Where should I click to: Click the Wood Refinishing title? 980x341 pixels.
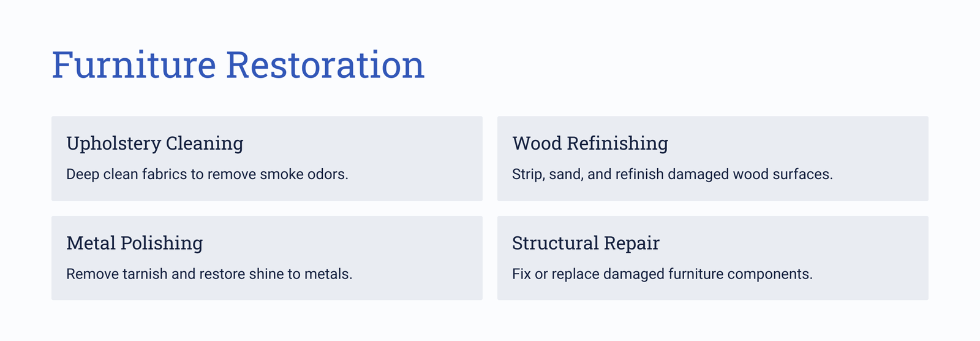pyautogui.click(x=590, y=144)
